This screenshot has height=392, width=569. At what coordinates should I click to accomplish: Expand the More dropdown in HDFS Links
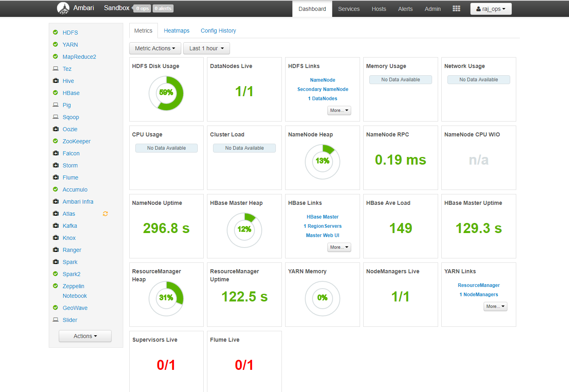[x=339, y=110]
